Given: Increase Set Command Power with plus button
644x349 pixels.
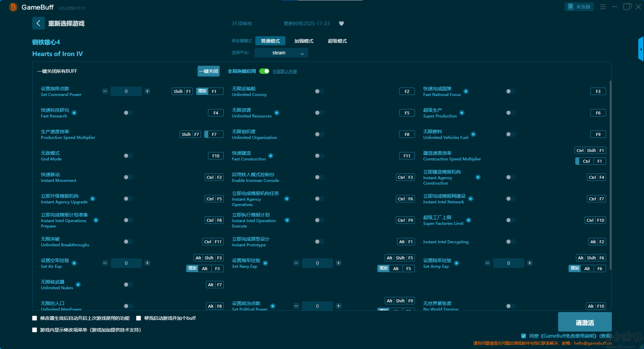Looking at the screenshot, I should 147,91.
